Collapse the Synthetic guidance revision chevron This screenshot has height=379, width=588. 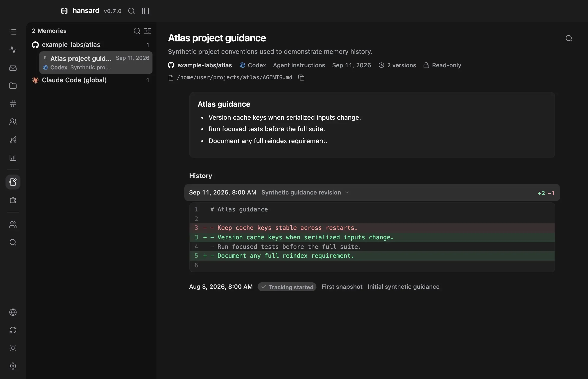(x=347, y=192)
